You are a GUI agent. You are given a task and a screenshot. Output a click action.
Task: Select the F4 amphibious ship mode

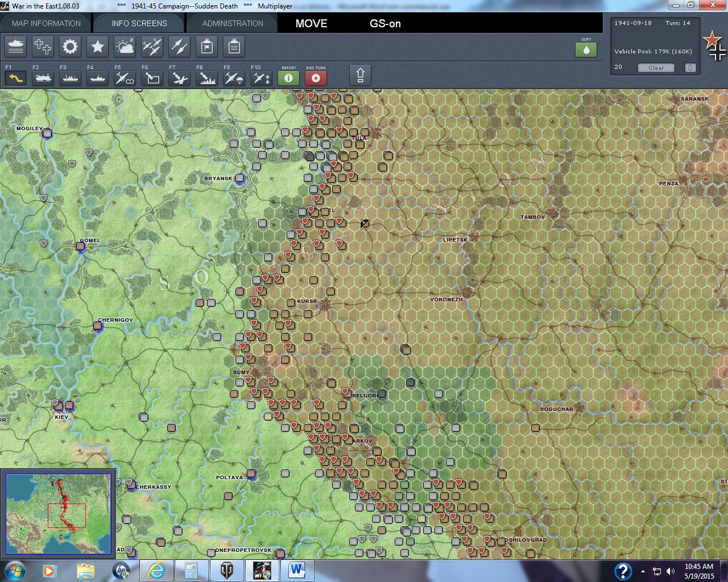coord(98,78)
